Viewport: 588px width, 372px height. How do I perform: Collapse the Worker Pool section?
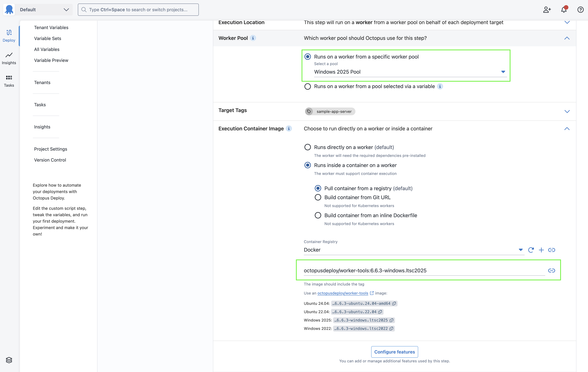(567, 38)
